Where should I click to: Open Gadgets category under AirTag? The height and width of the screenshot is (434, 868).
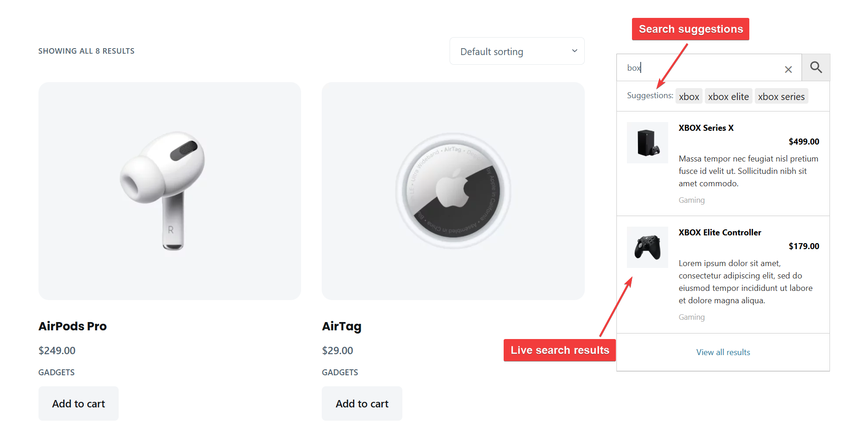click(x=340, y=373)
